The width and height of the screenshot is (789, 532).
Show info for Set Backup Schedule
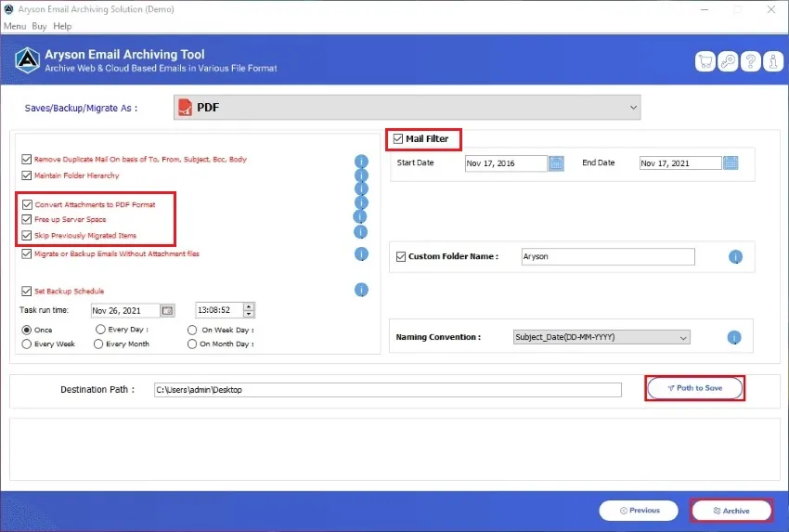coord(361,290)
